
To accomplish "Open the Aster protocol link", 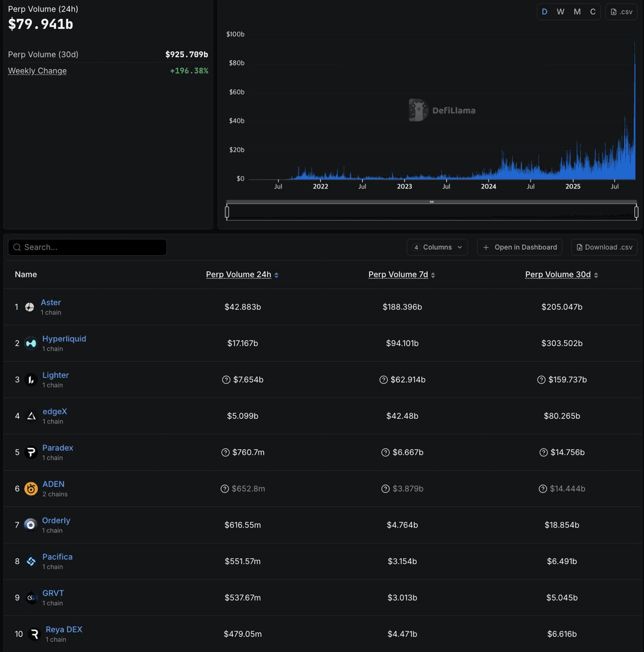I will tap(51, 303).
